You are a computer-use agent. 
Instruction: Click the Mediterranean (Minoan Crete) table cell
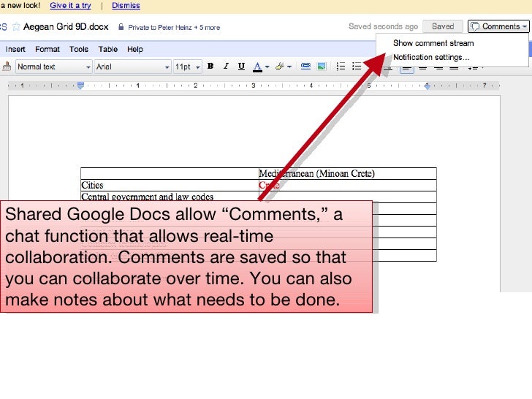[347, 174]
